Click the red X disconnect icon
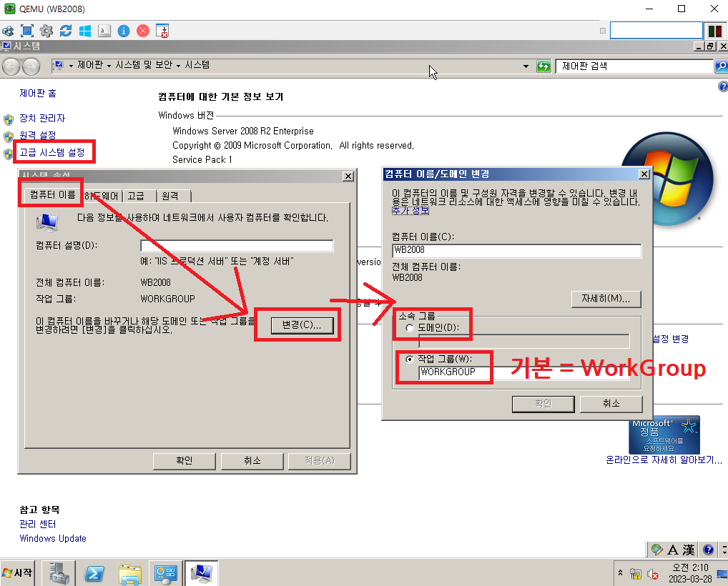 tap(143, 31)
